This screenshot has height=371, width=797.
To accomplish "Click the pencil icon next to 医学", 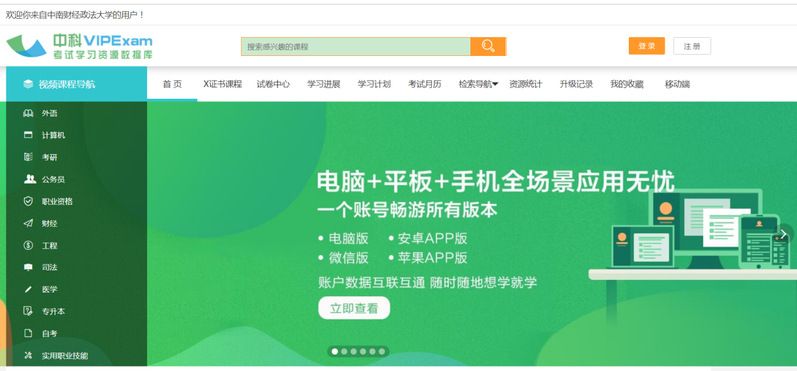I will 28,289.
